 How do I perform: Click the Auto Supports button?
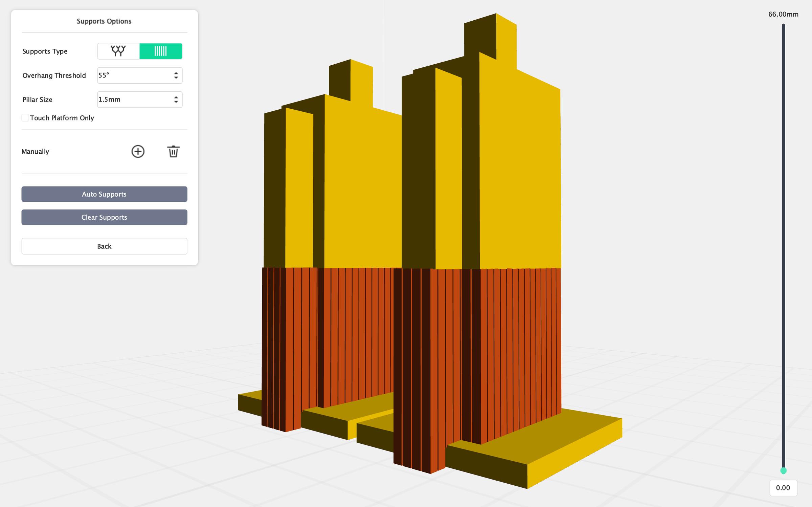pyautogui.click(x=104, y=194)
